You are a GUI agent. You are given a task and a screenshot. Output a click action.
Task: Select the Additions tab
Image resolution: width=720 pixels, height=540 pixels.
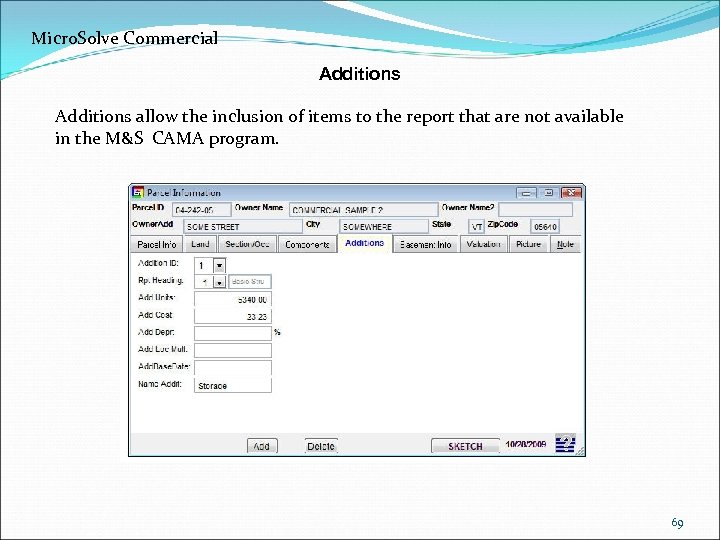(365, 243)
